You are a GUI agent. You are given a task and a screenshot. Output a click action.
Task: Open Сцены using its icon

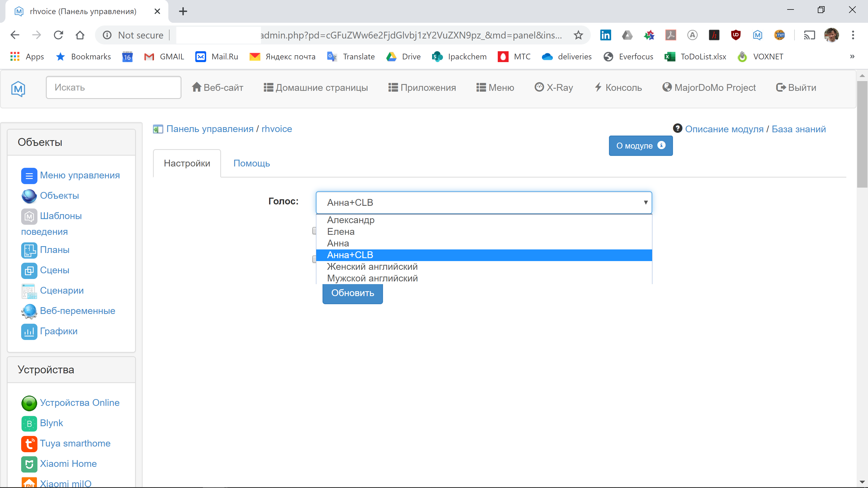tap(29, 271)
